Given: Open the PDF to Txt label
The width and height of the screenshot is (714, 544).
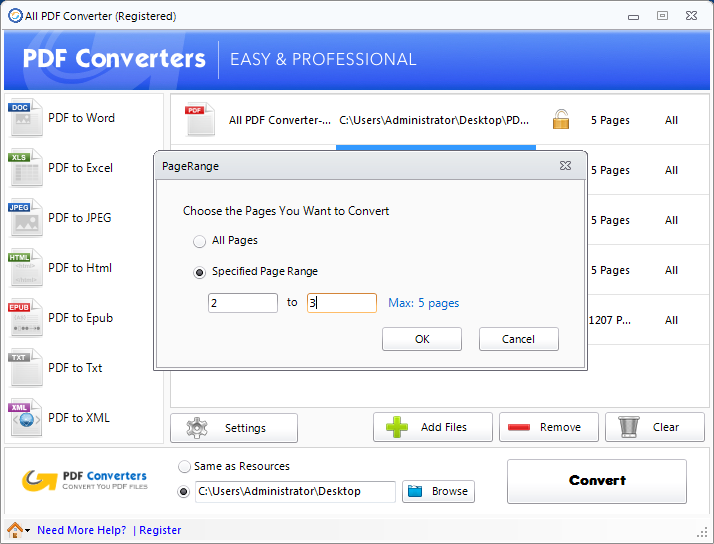Looking at the screenshot, I should tap(75, 368).
